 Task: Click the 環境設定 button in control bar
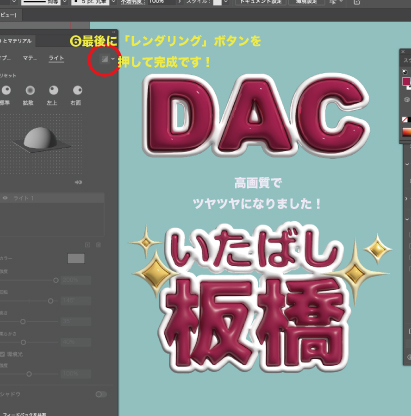(x=306, y=2)
